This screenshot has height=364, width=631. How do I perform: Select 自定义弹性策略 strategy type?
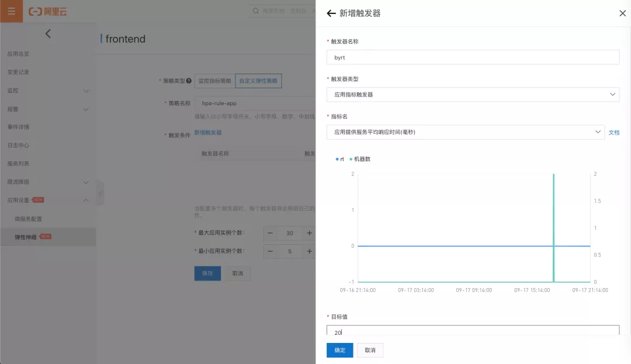pos(258,81)
